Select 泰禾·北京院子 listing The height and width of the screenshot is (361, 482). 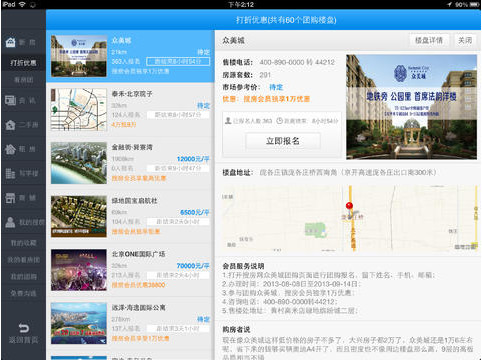point(130,109)
